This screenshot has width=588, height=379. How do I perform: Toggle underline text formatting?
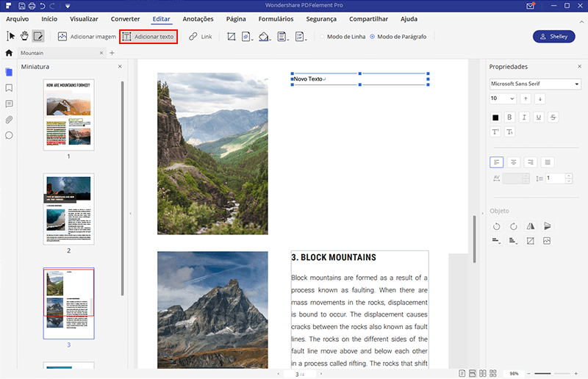pyautogui.click(x=538, y=117)
